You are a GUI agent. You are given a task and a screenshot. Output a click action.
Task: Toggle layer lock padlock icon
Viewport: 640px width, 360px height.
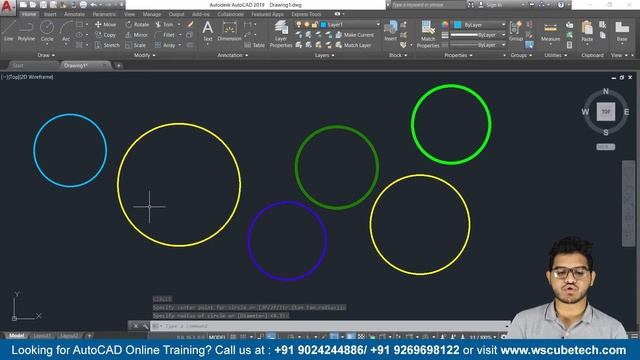click(x=314, y=24)
